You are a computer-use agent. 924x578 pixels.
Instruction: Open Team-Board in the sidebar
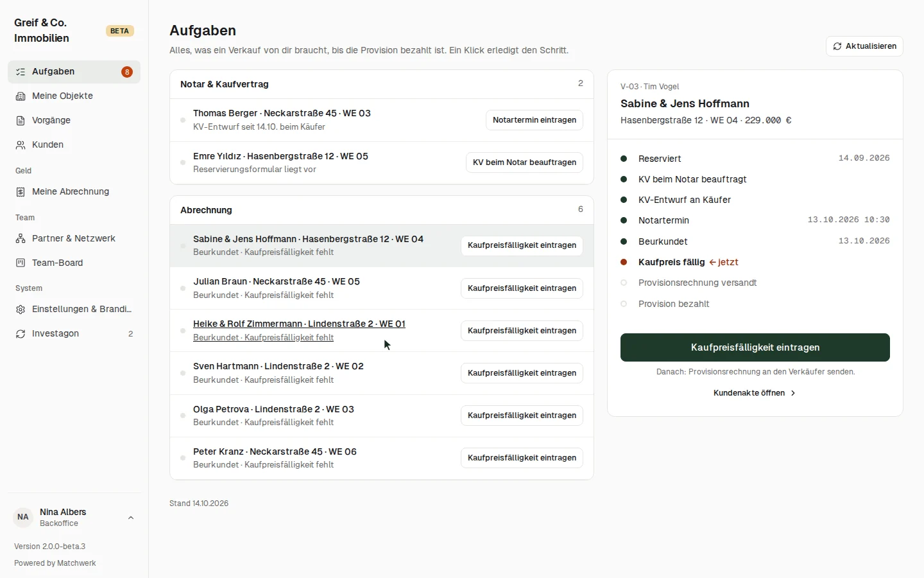pos(74,263)
